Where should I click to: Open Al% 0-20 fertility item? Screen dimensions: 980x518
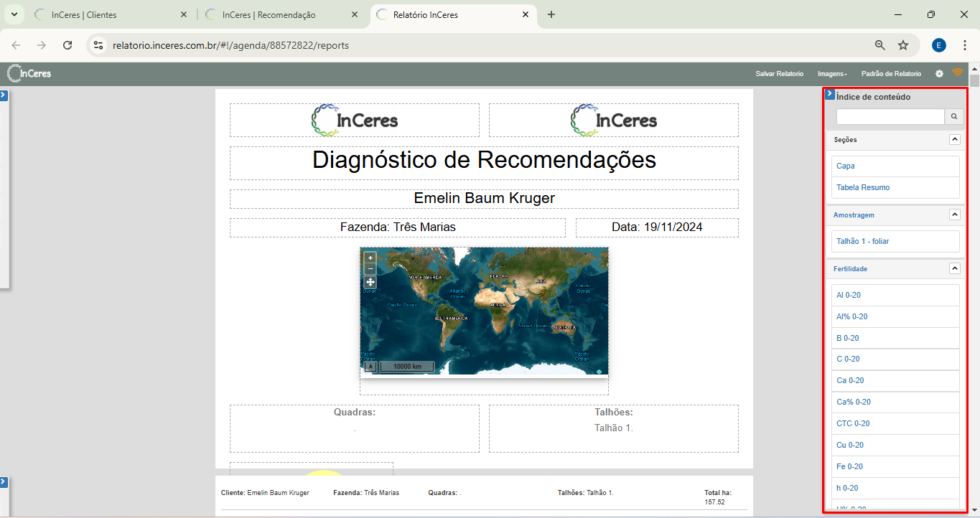pyautogui.click(x=895, y=316)
